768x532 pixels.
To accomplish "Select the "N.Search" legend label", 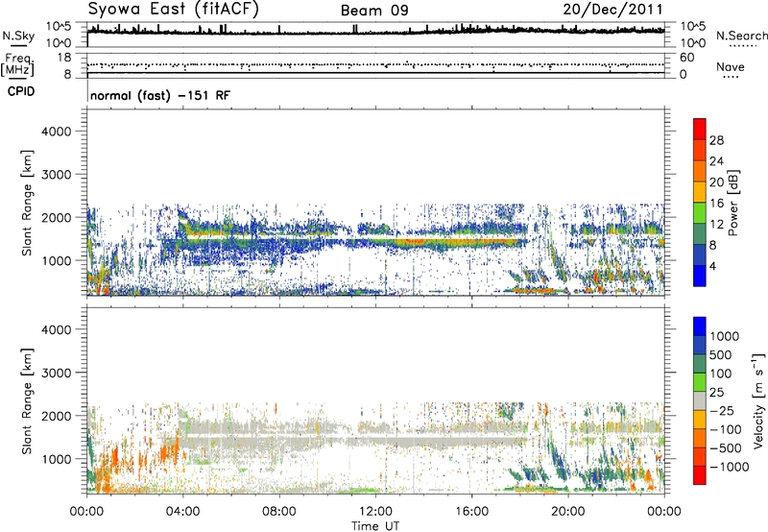I will click(x=741, y=36).
